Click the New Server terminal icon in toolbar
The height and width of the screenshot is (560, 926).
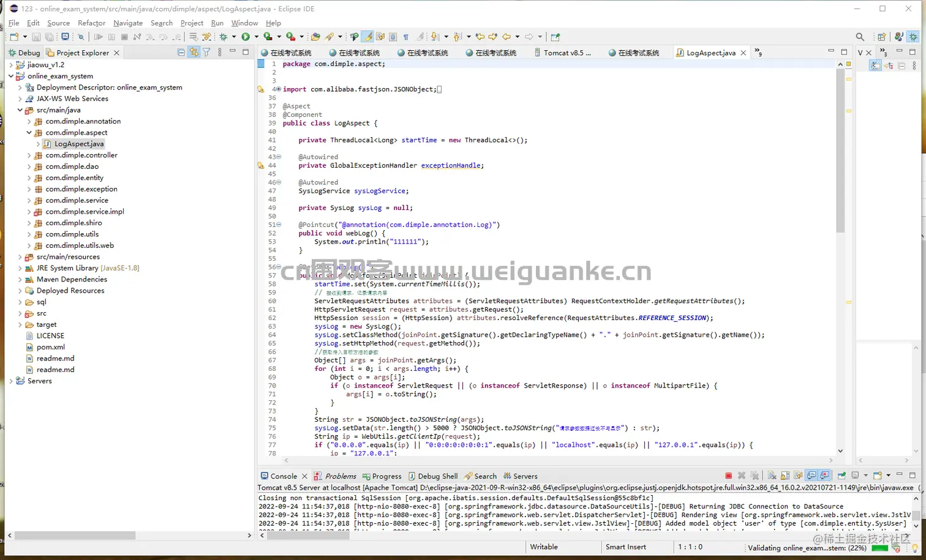click(65, 37)
